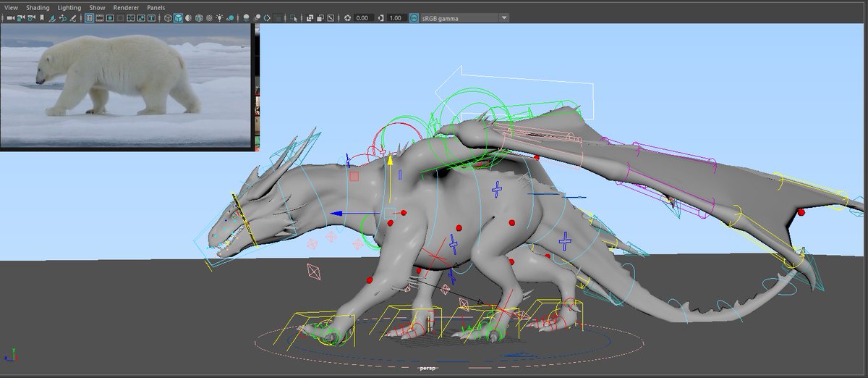The width and height of the screenshot is (868, 378).
Task: Click the Gamma reset icon
Action: (381, 17)
